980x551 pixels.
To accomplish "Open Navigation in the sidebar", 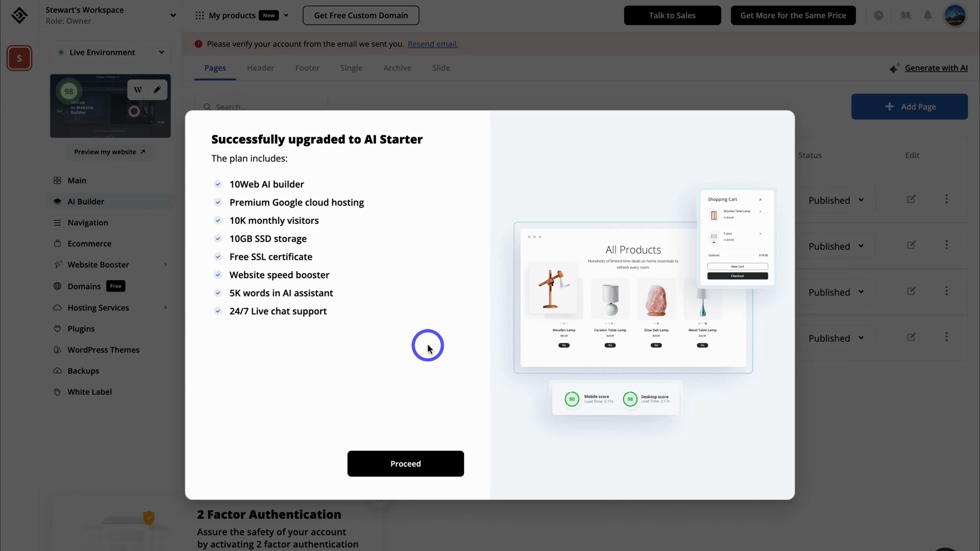I will click(x=88, y=222).
